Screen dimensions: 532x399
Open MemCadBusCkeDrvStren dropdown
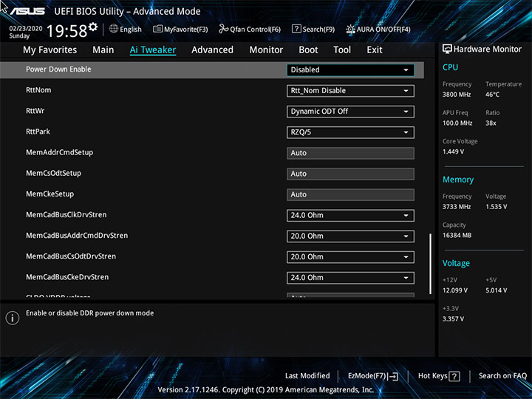coord(350,278)
